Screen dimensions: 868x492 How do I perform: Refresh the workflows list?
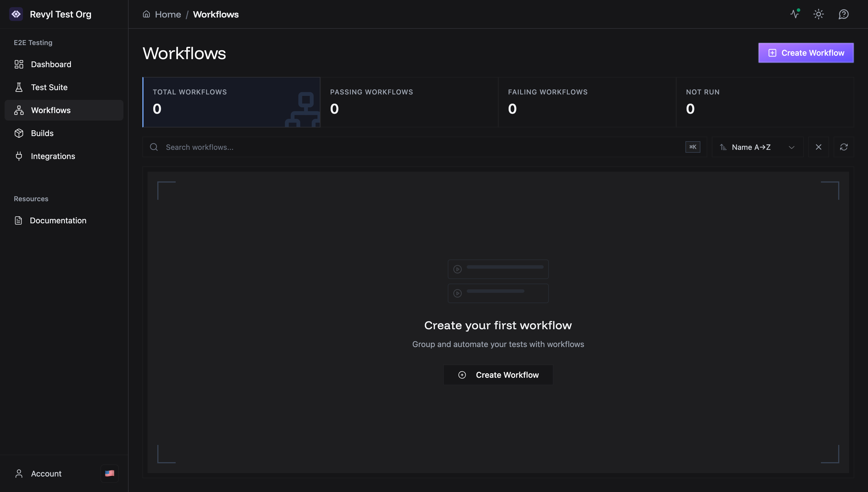coord(844,147)
